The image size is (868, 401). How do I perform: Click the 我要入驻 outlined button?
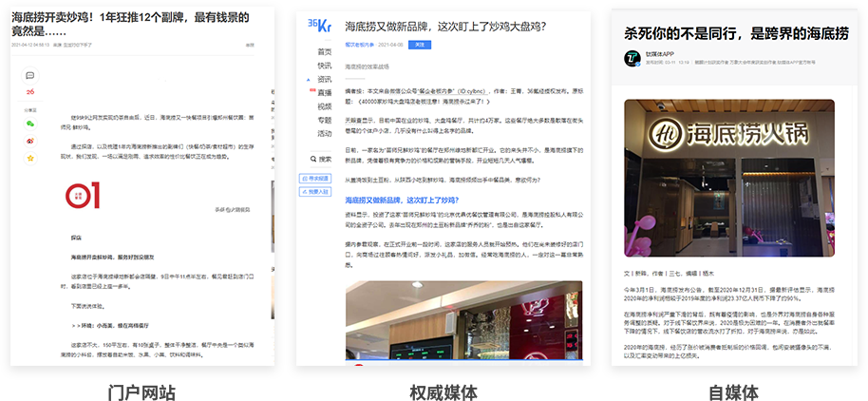[x=315, y=192]
